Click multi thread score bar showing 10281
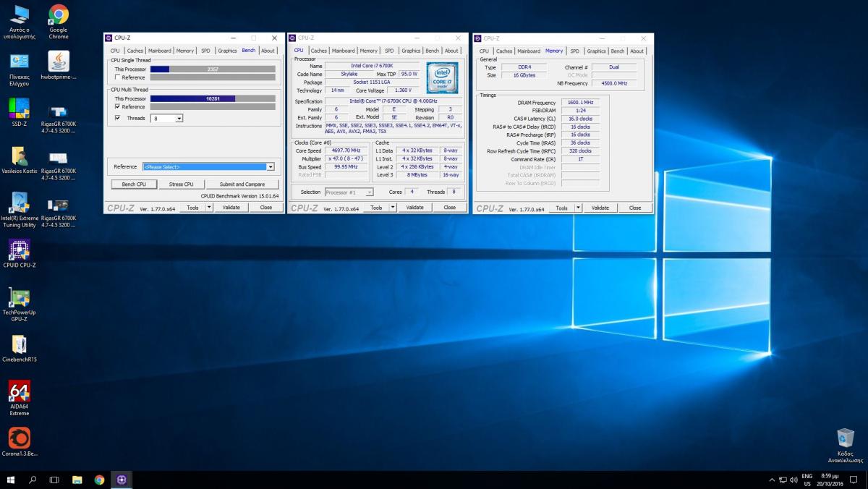The image size is (868, 489). tap(213, 98)
